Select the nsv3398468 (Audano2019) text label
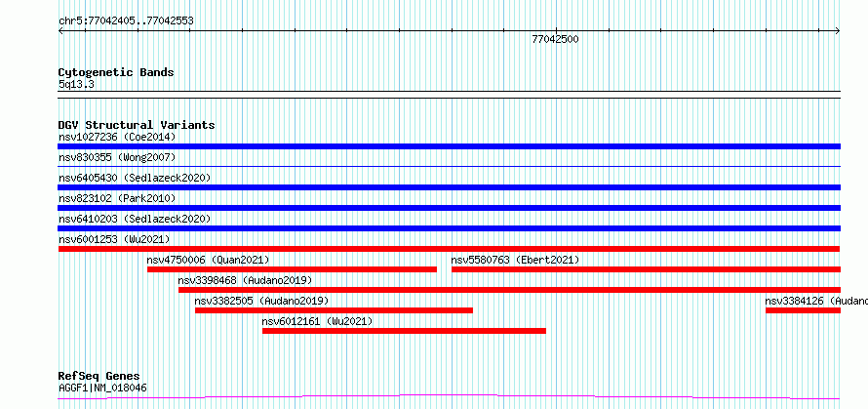 [245, 280]
